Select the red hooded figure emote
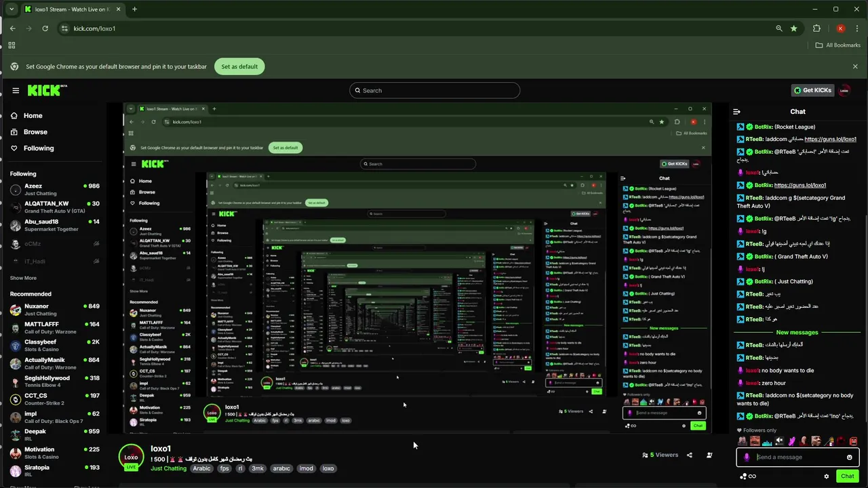Screen dimensions: 868x488 pos(841,441)
